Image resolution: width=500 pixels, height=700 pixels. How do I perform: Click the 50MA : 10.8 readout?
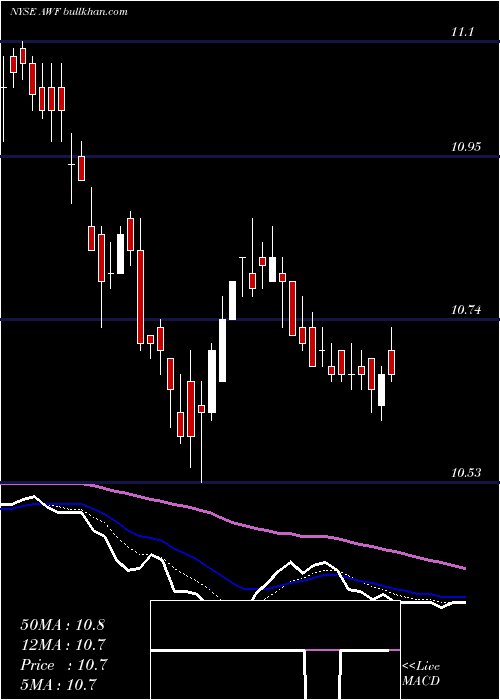(x=62, y=625)
